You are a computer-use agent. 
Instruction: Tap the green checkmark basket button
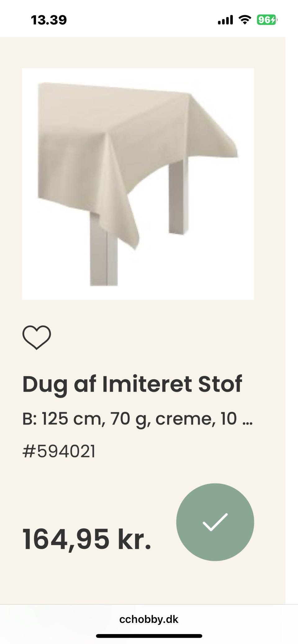[x=215, y=522]
